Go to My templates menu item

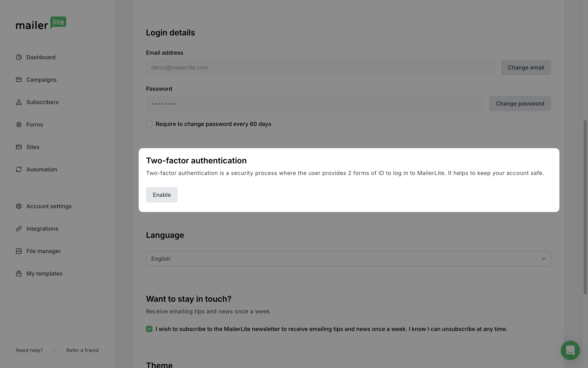pyautogui.click(x=44, y=273)
